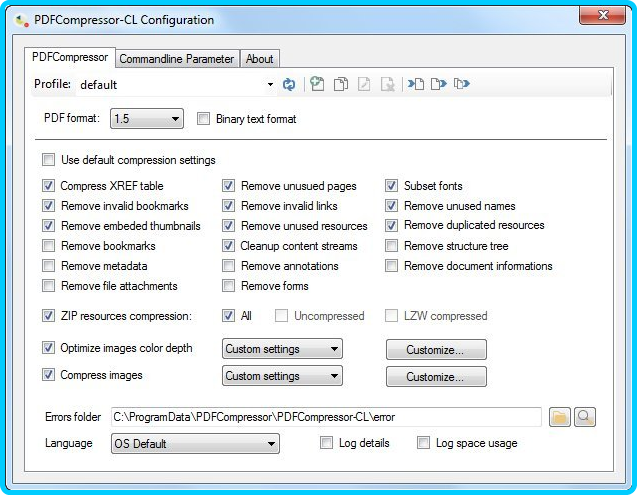
Task: Enable Remove annotations
Action: coord(228,266)
